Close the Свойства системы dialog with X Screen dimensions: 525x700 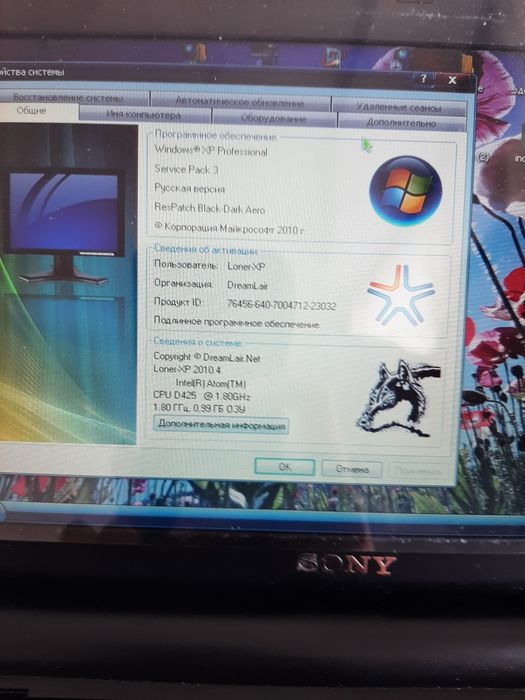452,80
